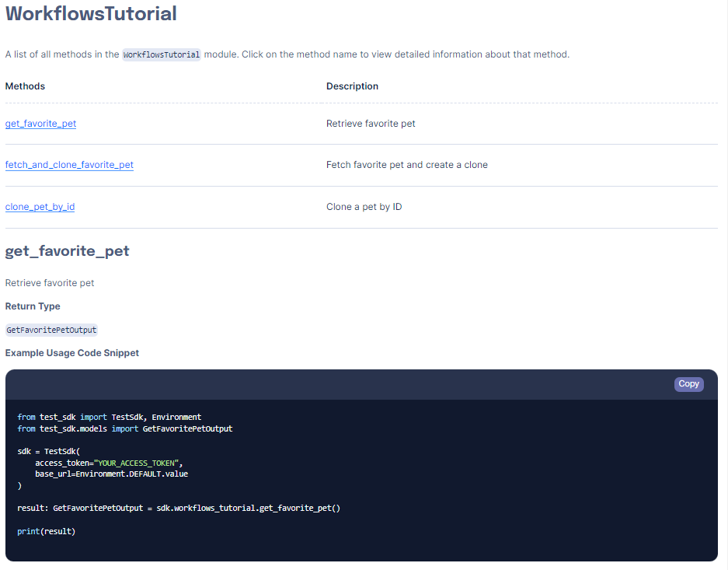Click the inline WorkflowsTutorial code chip

click(161, 54)
